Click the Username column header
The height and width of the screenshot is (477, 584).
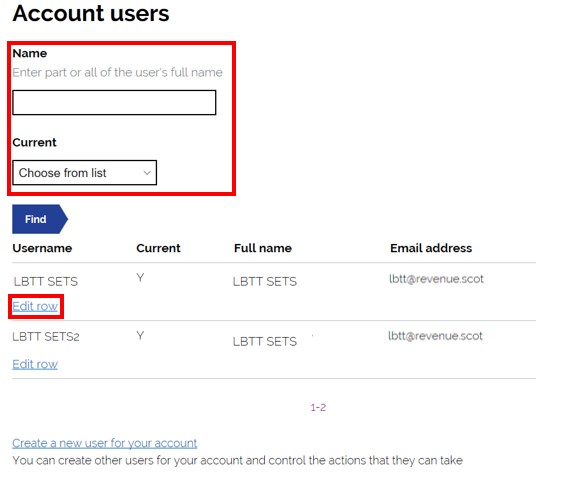[42, 248]
